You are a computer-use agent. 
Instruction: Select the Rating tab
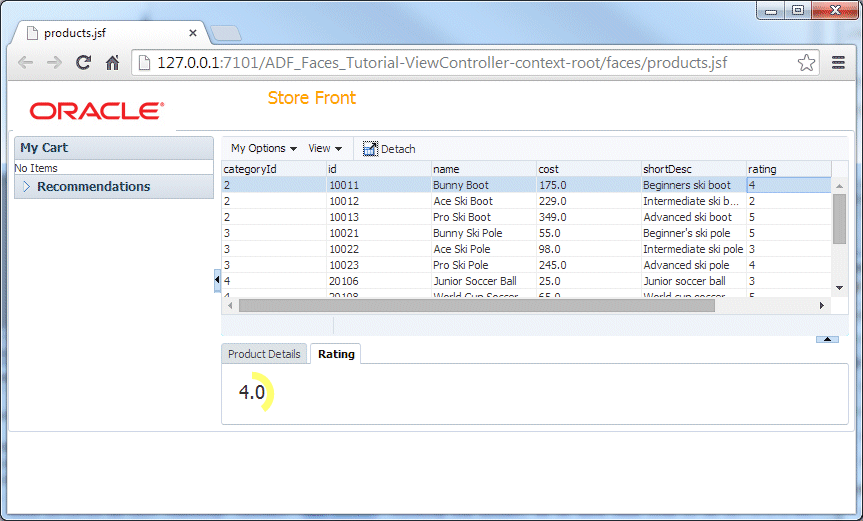336,354
